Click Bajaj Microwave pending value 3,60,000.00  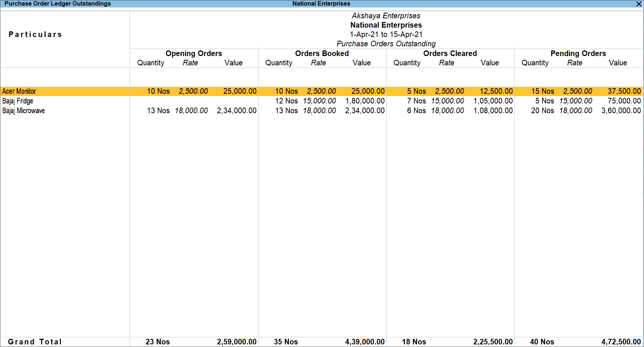(x=621, y=111)
